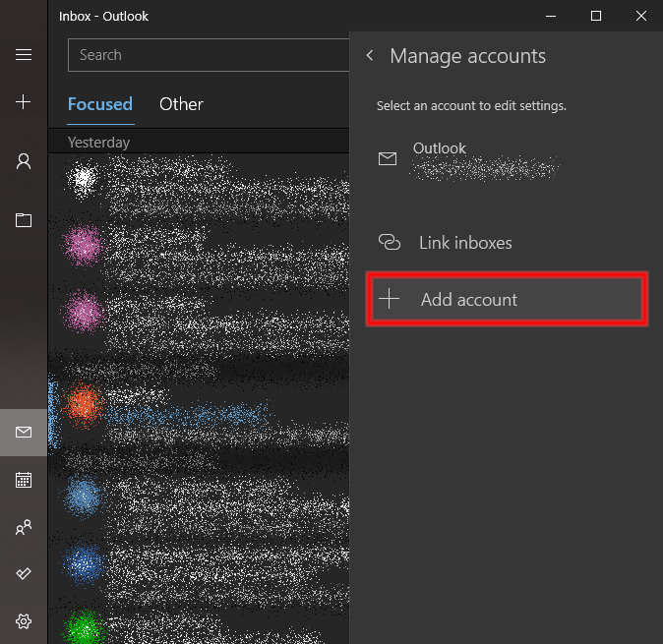Image resolution: width=663 pixels, height=644 pixels.
Task: Close the Outlook window
Action: [641, 16]
